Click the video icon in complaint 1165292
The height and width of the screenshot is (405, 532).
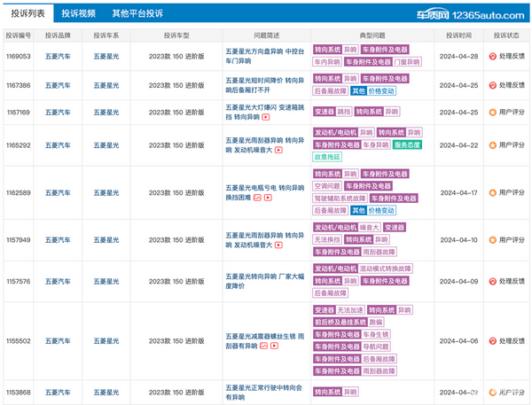click(x=278, y=150)
